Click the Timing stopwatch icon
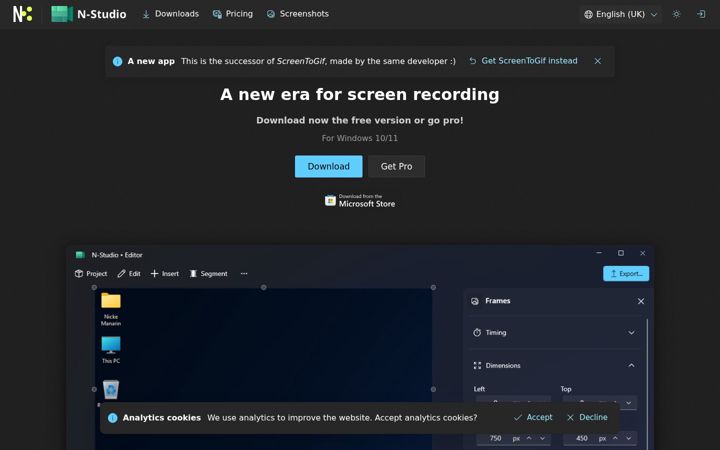Viewport: 720px width, 450px height. coord(477,332)
